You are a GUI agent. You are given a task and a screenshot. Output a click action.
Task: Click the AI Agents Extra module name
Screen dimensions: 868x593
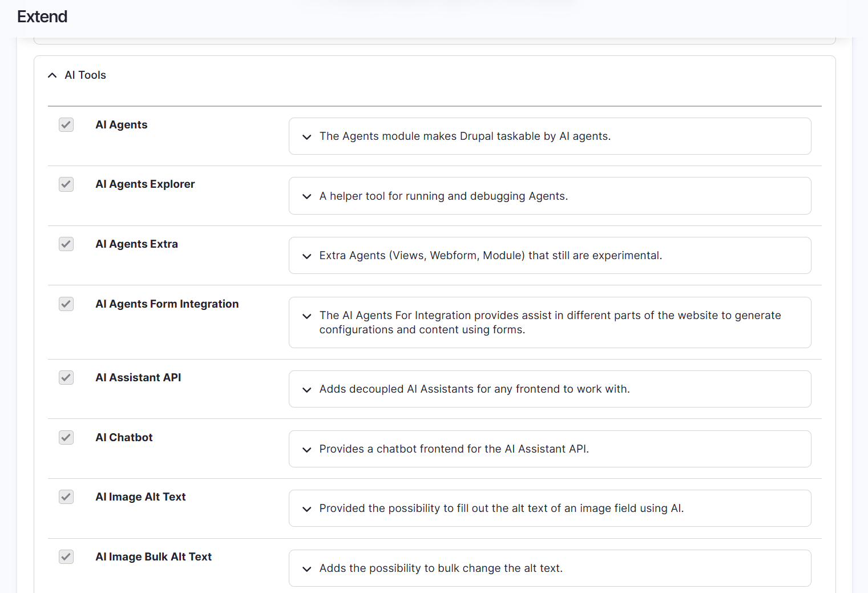[137, 244]
